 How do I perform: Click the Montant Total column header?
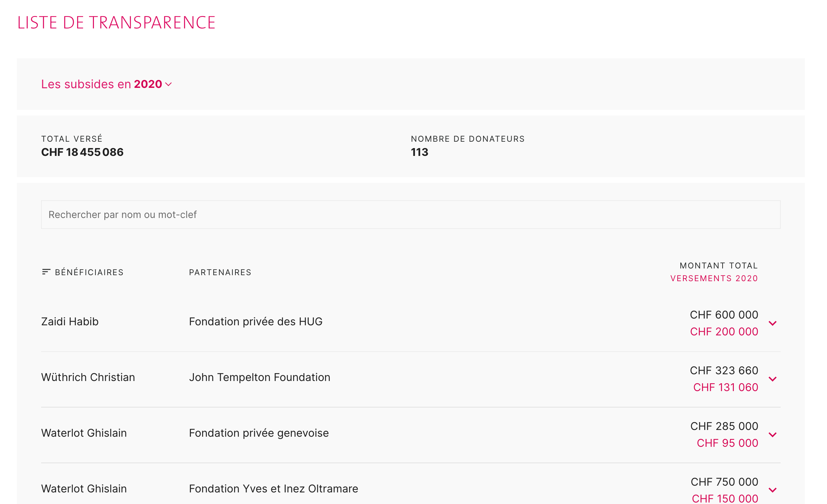(718, 265)
